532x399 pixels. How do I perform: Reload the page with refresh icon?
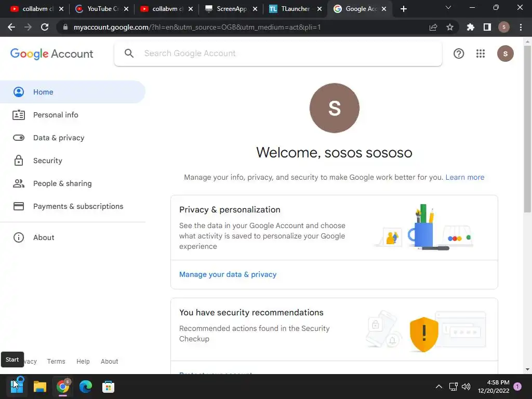pyautogui.click(x=45, y=27)
